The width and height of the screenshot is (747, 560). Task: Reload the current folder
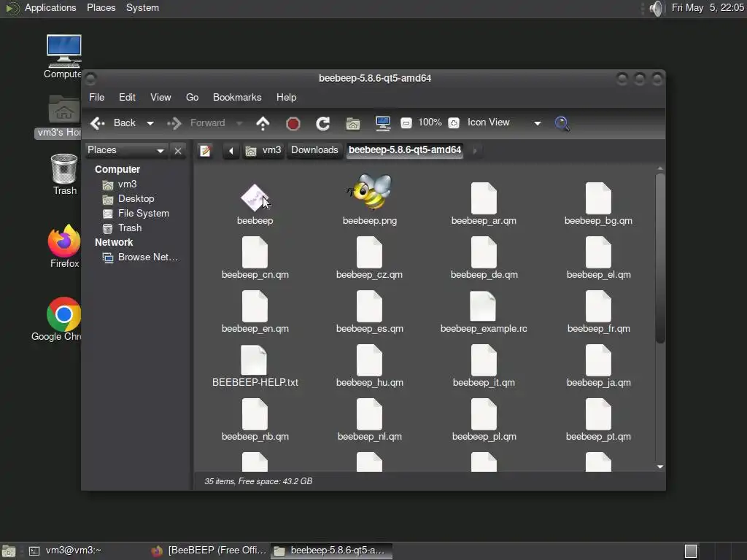point(323,123)
